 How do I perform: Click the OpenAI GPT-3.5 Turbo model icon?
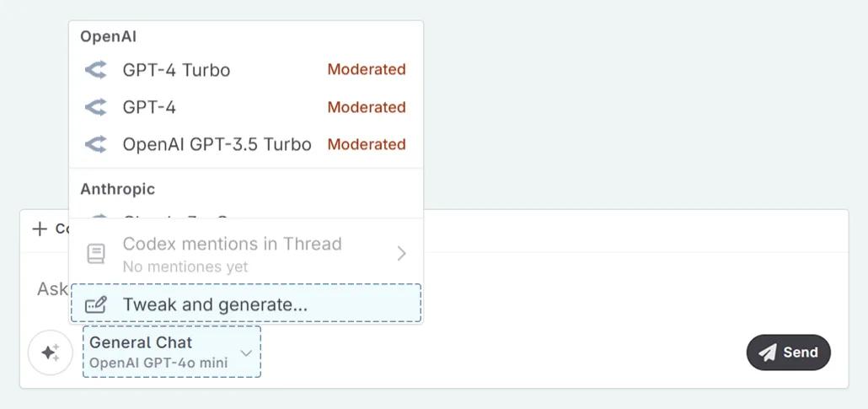click(96, 144)
